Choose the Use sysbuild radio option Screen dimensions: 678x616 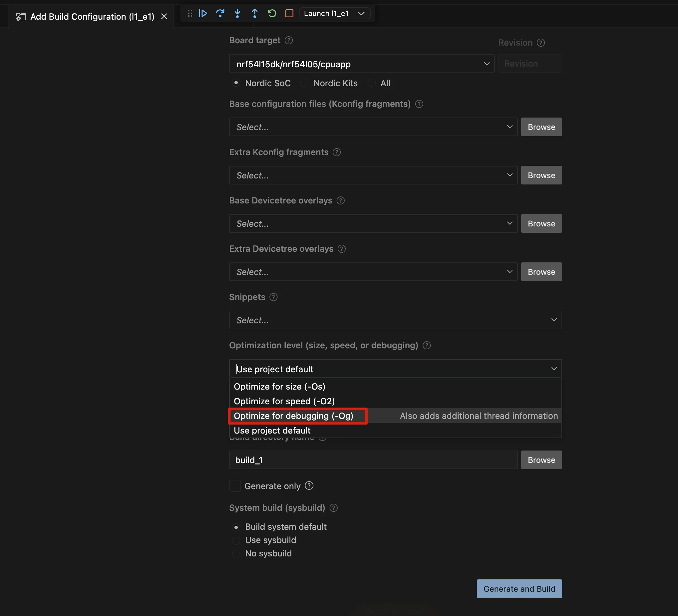pyautogui.click(x=236, y=540)
